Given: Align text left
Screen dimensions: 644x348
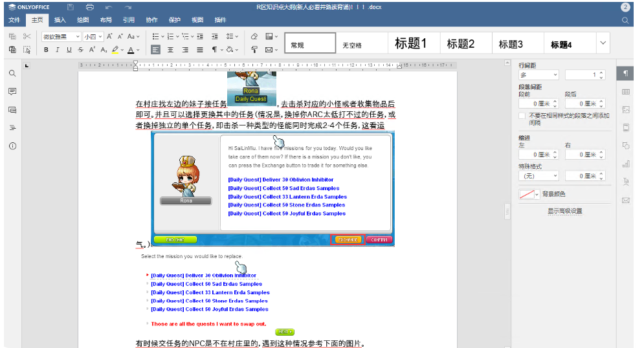Looking at the screenshot, I should pos(155,50).
